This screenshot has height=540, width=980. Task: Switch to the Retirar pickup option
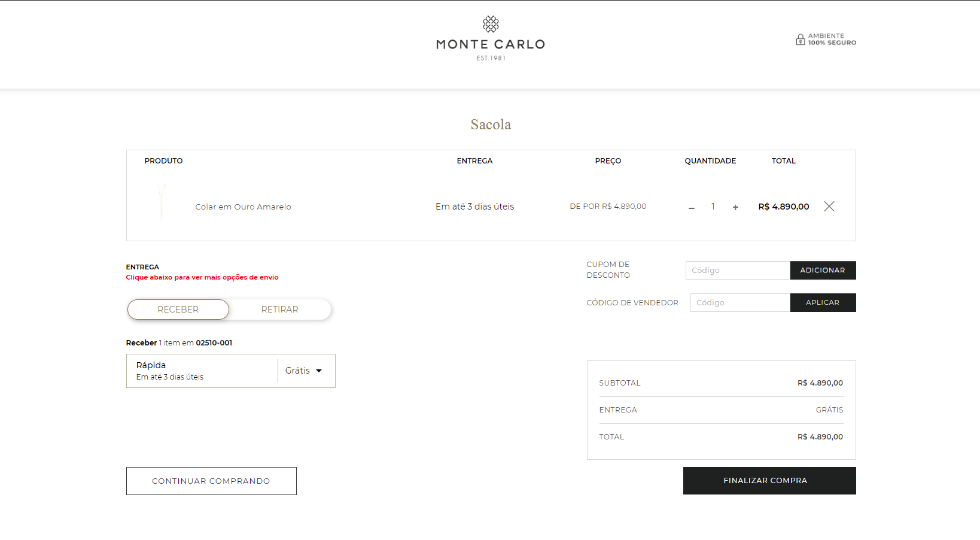coord(279,310)
